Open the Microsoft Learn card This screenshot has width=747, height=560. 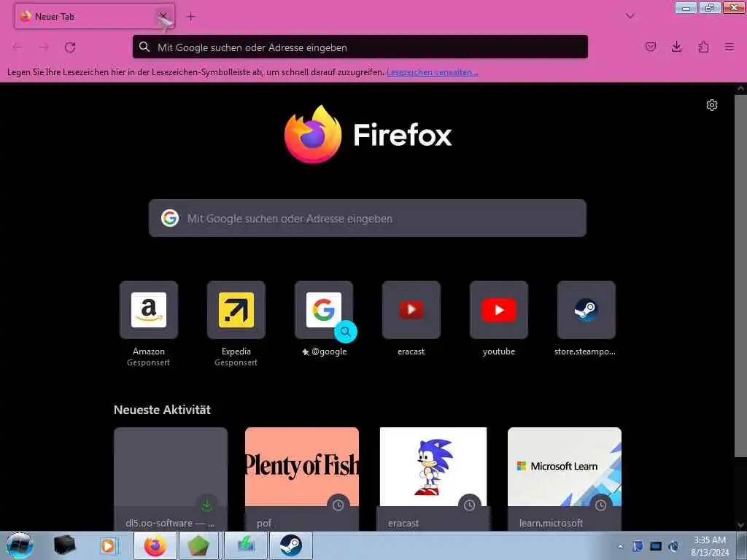(x=565, y=478)
